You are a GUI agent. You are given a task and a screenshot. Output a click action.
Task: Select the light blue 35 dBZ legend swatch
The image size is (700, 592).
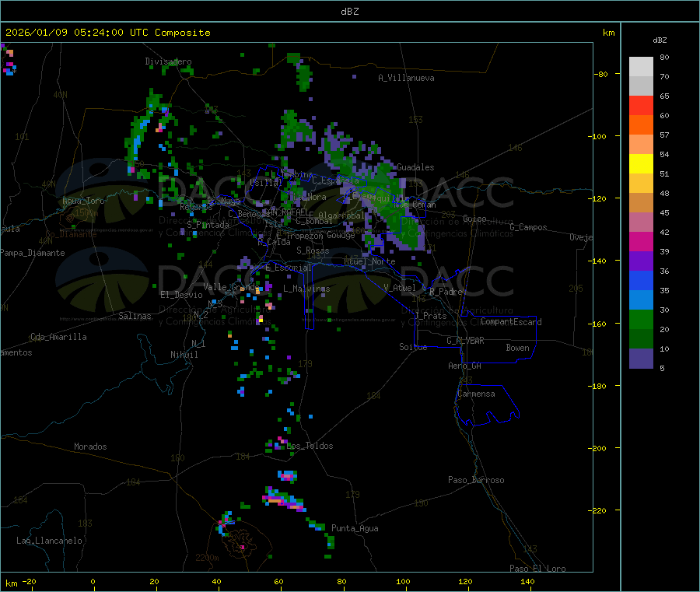point(641,300)
